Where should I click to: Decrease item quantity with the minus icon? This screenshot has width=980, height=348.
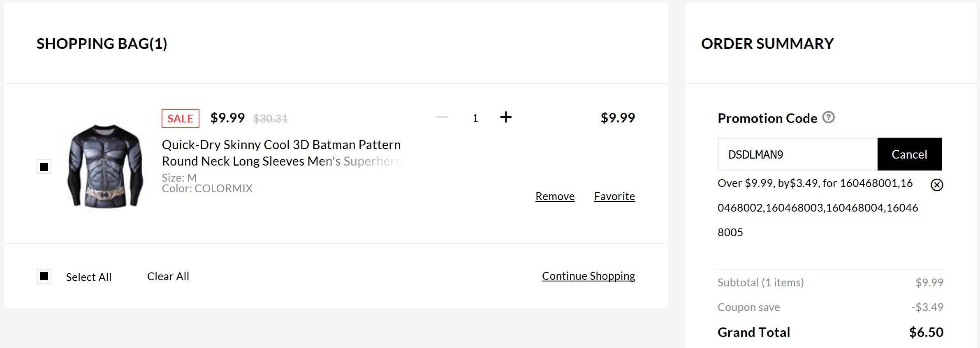coord(442,118)
